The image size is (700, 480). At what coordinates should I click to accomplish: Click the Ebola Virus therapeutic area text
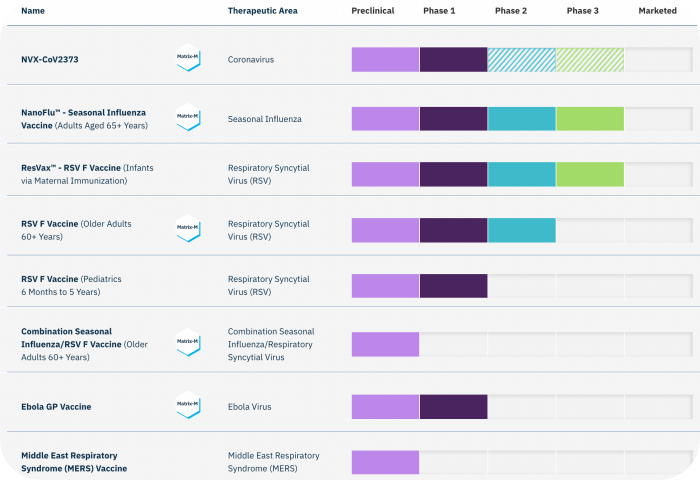250,407
